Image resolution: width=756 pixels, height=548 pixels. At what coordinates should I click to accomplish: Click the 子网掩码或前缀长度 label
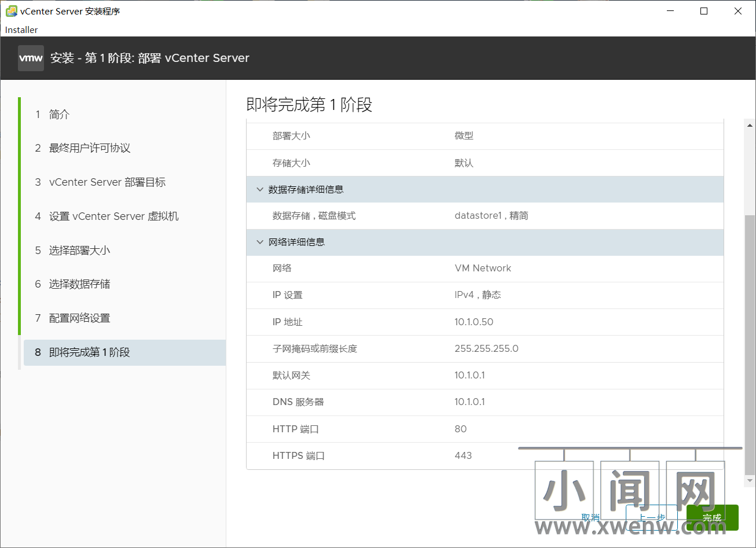pyautogui.click(x=315, y=348)
